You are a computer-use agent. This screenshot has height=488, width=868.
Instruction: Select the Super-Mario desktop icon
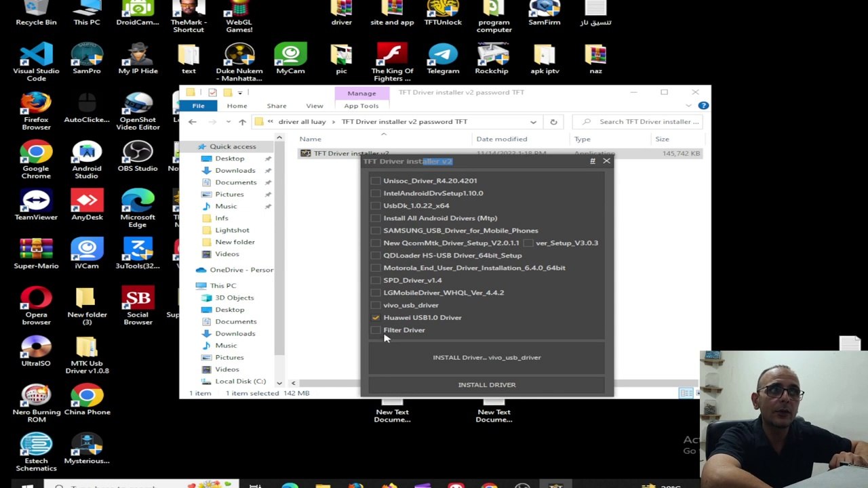pyautogui.click(x=36, y=253)
